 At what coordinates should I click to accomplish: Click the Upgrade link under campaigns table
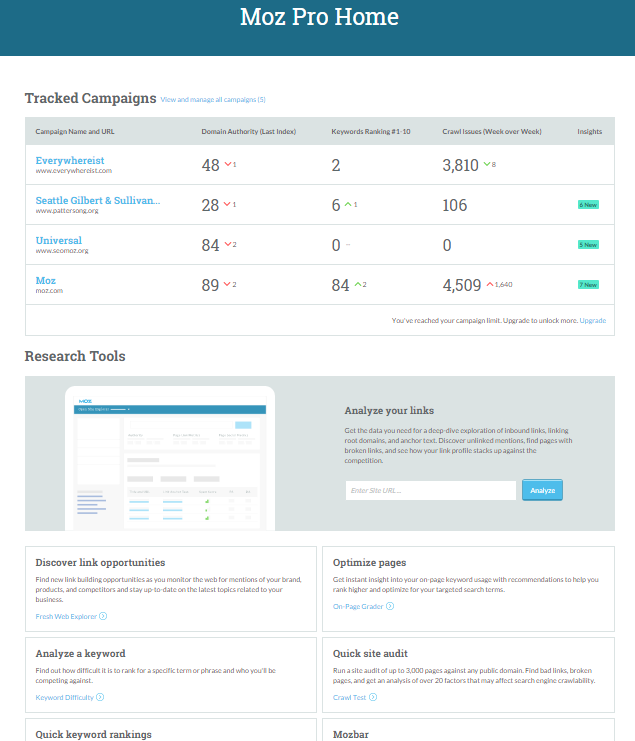[x=592, y=321]
